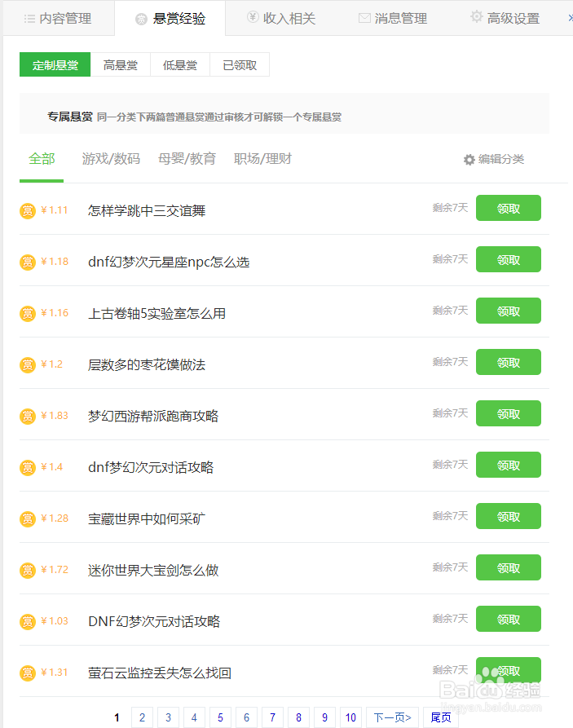Go to the 高级设置 tab
This screenshot has height=728, width=573.
(x=505, y=18)
